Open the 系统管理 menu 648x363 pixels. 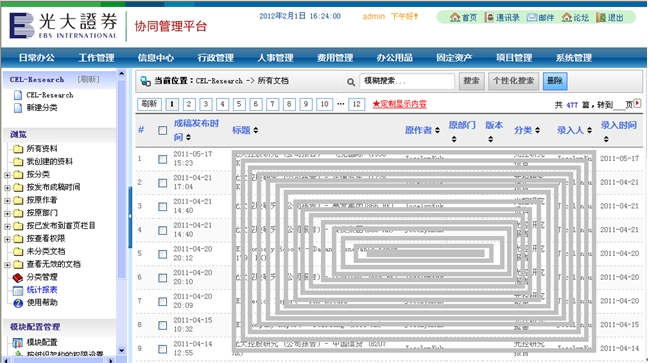[574, 58]
